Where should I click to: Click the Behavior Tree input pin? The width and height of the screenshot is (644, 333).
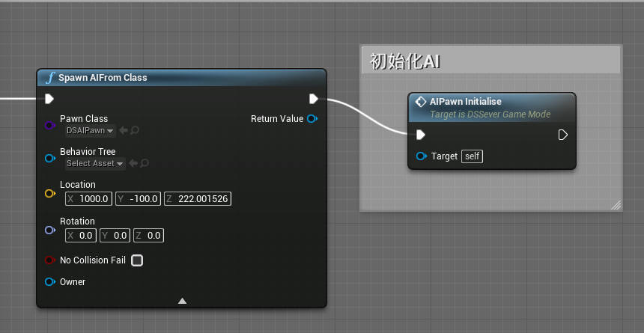(x=50, y=158)
